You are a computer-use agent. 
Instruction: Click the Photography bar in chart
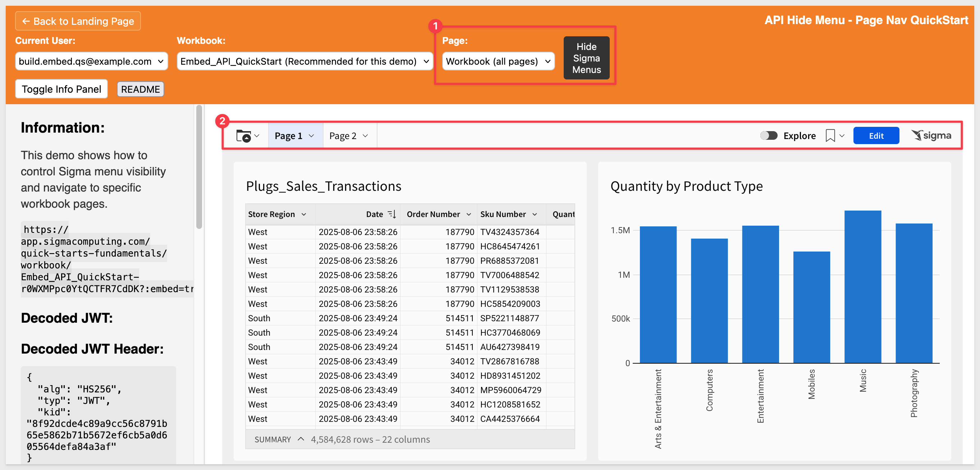914,293
